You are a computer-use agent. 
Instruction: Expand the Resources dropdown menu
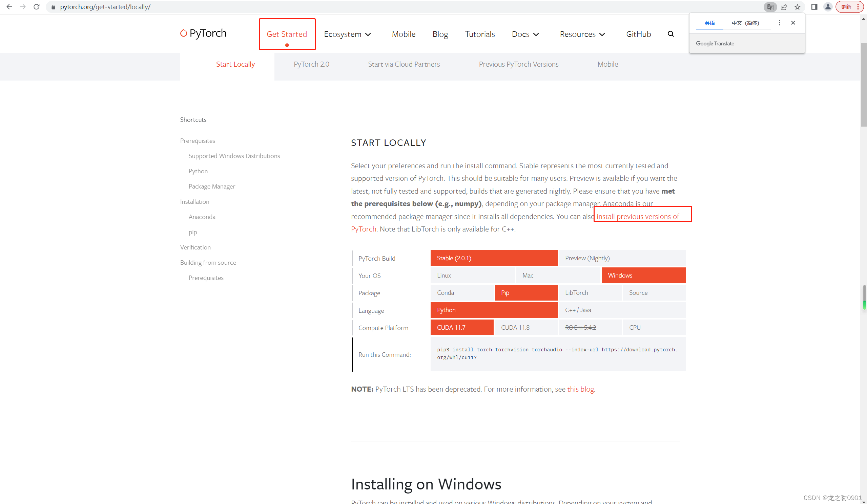coord(582,34)
